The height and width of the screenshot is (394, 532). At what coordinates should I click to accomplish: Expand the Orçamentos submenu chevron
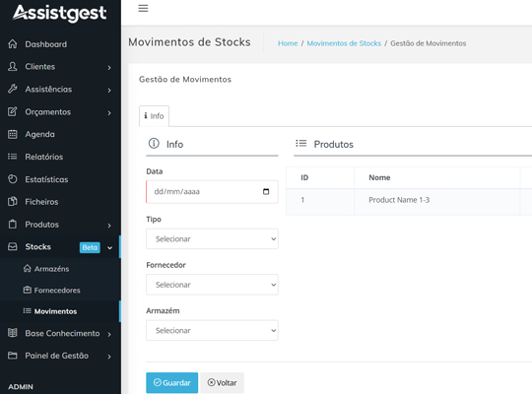pyautogui.click(x=109, y=113)
